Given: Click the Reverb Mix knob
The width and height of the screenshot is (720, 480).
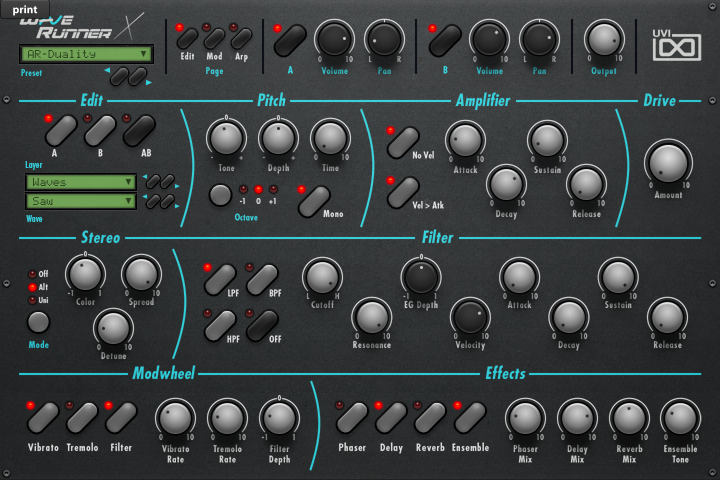Looking at the screenshot, I should (x=629, y=419).
